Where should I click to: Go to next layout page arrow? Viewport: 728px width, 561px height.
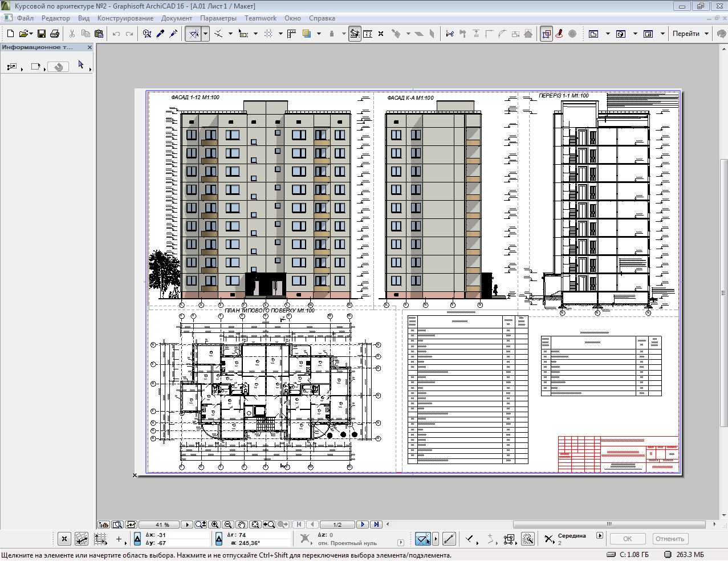[363, 525]
